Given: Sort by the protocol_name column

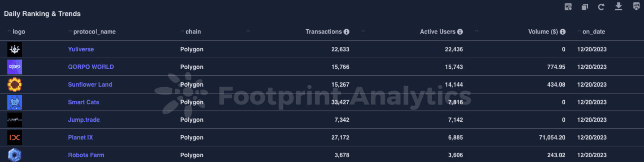Looking at the screenshot, I should 94,32.
